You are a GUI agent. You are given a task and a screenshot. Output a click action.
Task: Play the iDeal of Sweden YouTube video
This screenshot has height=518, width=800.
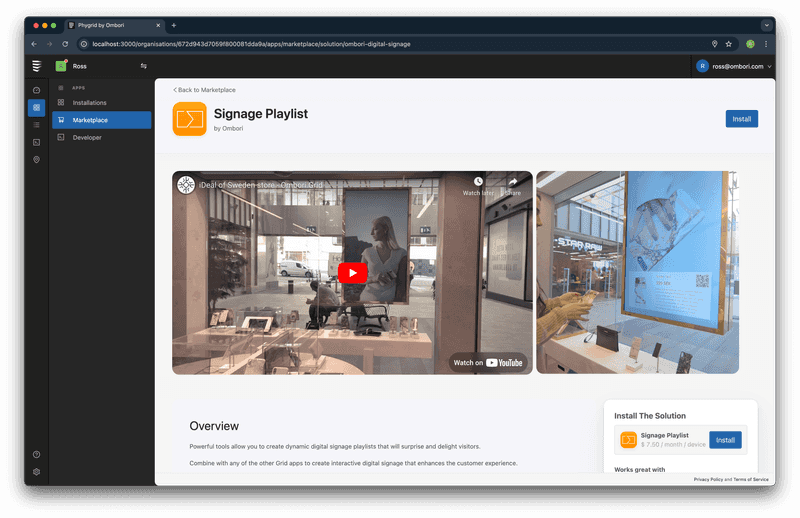352,272
